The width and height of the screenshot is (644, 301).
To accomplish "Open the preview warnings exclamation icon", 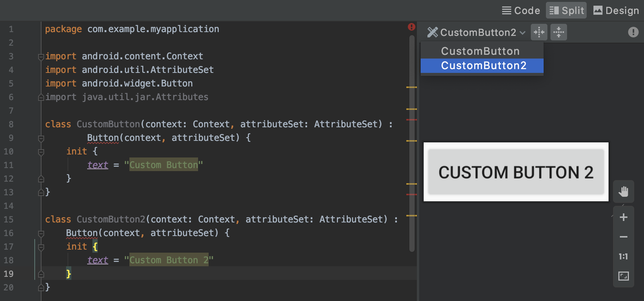I will tap(633, 32).
